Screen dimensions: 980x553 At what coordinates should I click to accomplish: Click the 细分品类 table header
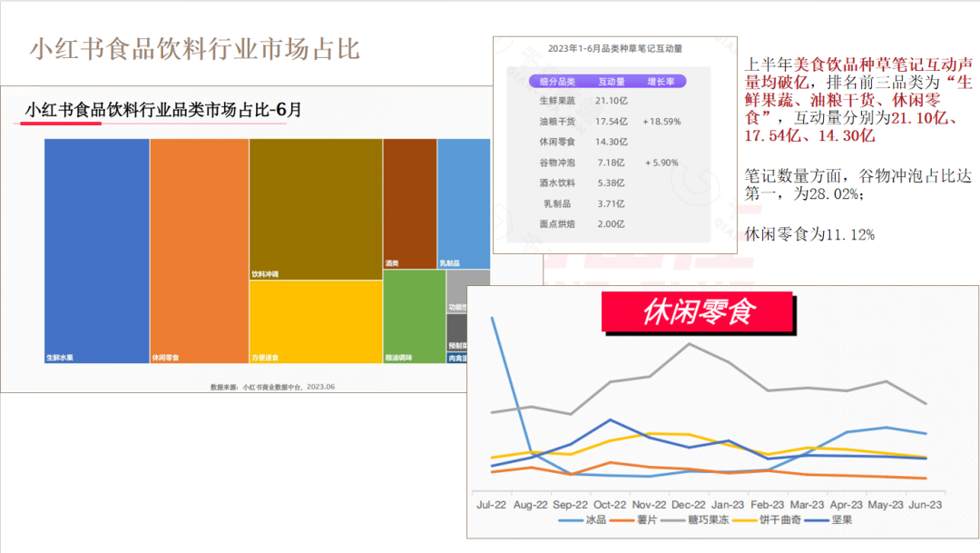coord(556,81)
